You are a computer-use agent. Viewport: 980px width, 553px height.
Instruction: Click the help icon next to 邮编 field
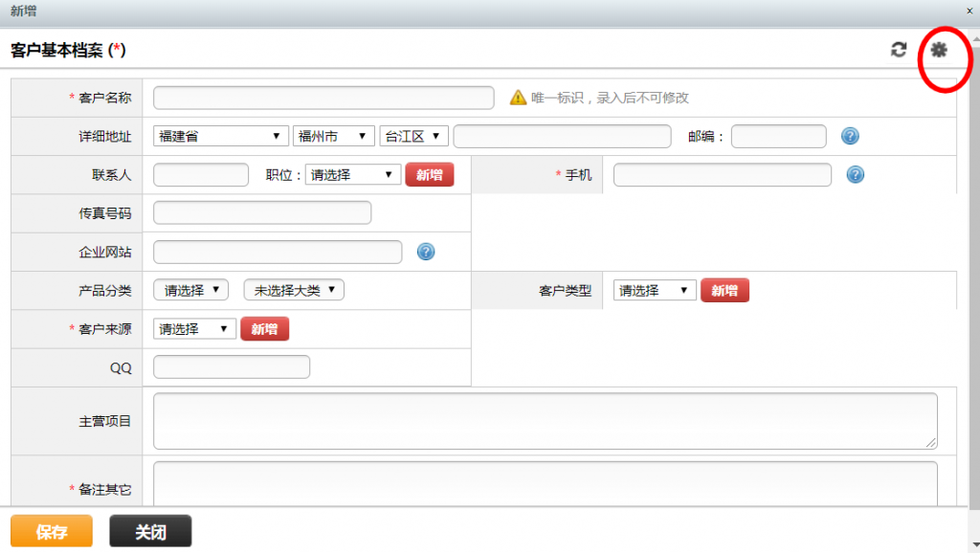click(x=850, y=136)
